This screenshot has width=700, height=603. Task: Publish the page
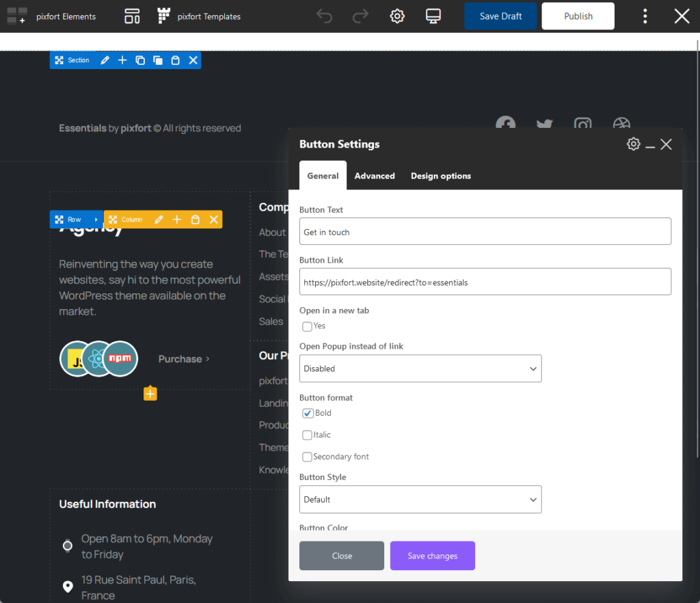pos(578,16)
